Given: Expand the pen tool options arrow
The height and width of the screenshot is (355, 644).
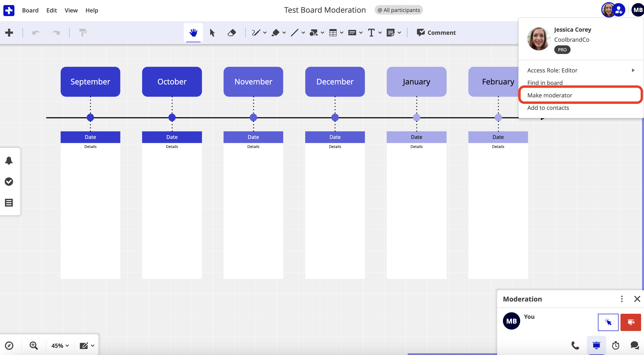Looking at the screenshot, I should [x=265, y=32].
